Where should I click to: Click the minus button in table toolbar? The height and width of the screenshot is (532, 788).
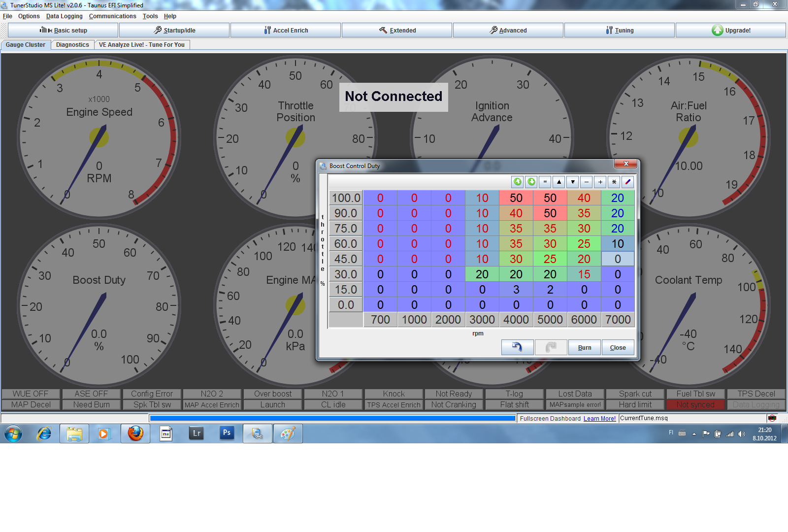click(x=586, y=182)
